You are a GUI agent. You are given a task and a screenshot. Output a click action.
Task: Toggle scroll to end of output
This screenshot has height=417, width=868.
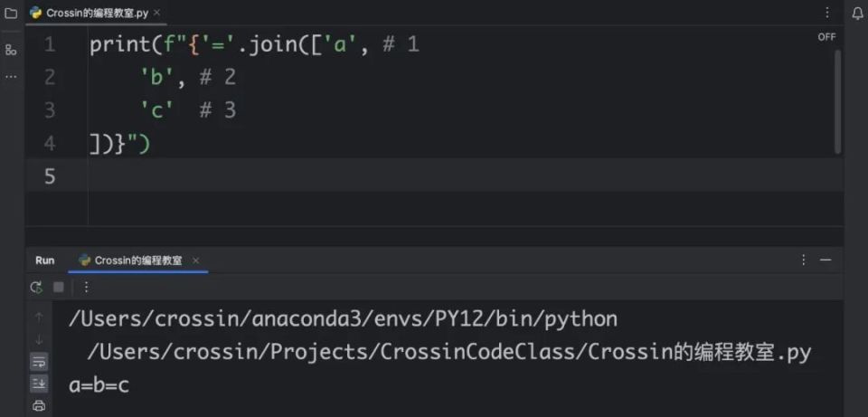(x=39, y=384)
